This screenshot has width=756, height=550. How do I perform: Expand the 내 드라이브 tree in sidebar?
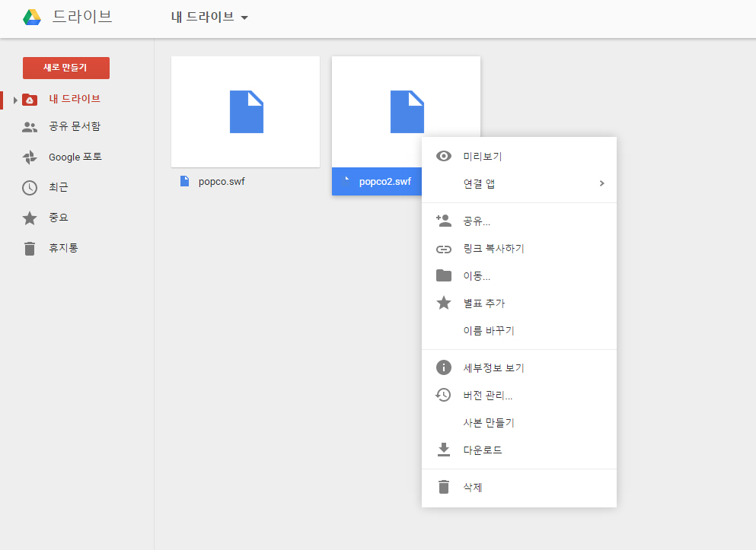point(15,100)
